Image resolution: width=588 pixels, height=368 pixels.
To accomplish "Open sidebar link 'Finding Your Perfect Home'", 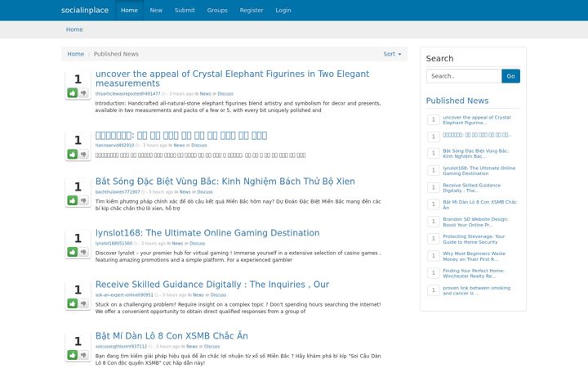I will (473, 273).
